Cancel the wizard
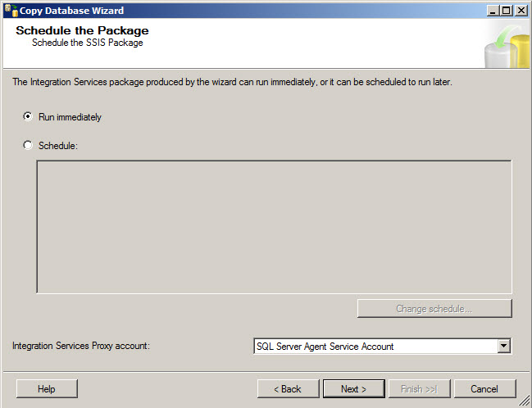This screenshot has height=408, width=532. 484,389
